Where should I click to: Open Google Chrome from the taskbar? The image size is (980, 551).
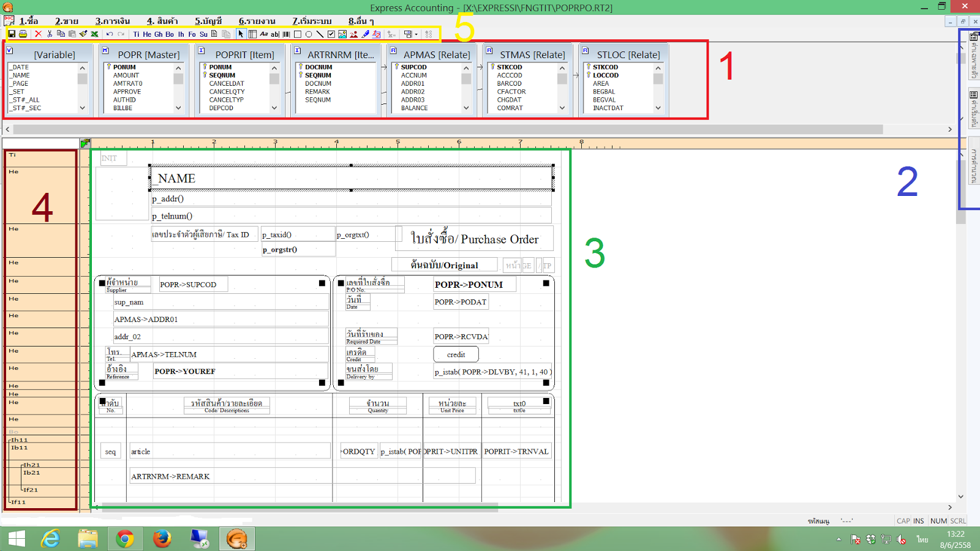125,539
